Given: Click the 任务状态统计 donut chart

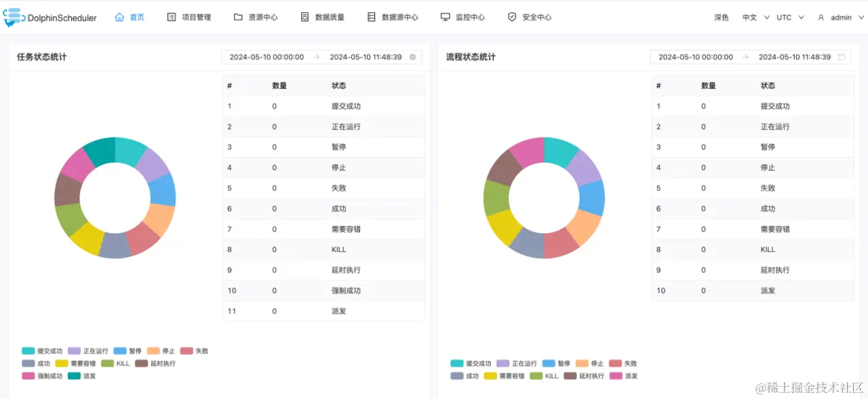Looking at the screenshot, I should click(x=115, y=198).
